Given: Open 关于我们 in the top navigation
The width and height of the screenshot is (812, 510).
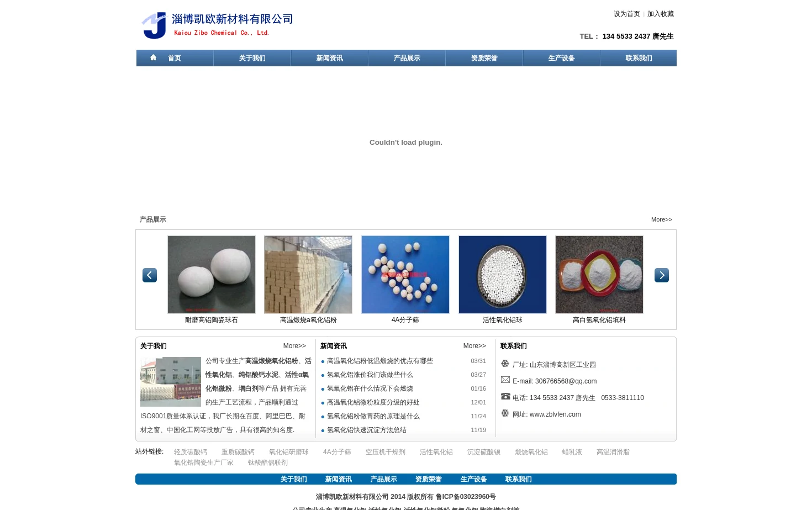Looking at the screenshot, I should click(252, 58).
